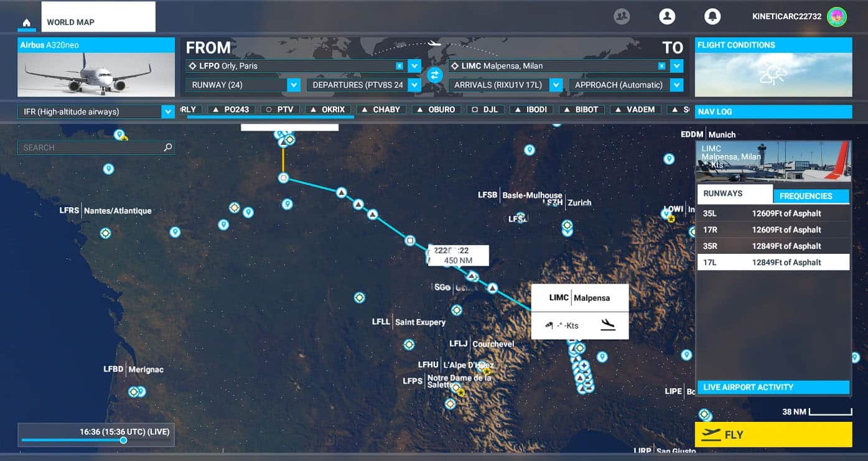The width and height of the screenshot is (868, 461).
Task: Expand the APPROACH (Automatic) dropdown
Action: tap(676, 85)
